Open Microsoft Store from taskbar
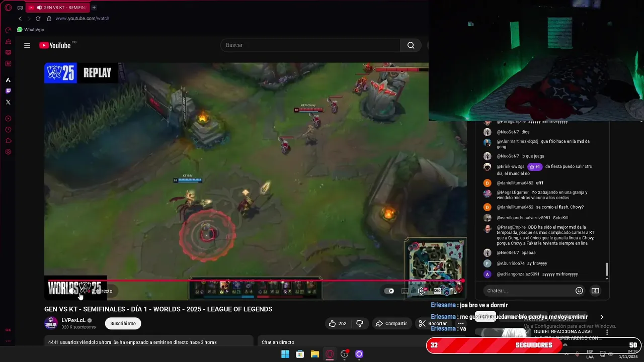The width and height of the screenshot is (644, 362). point(300,354)
